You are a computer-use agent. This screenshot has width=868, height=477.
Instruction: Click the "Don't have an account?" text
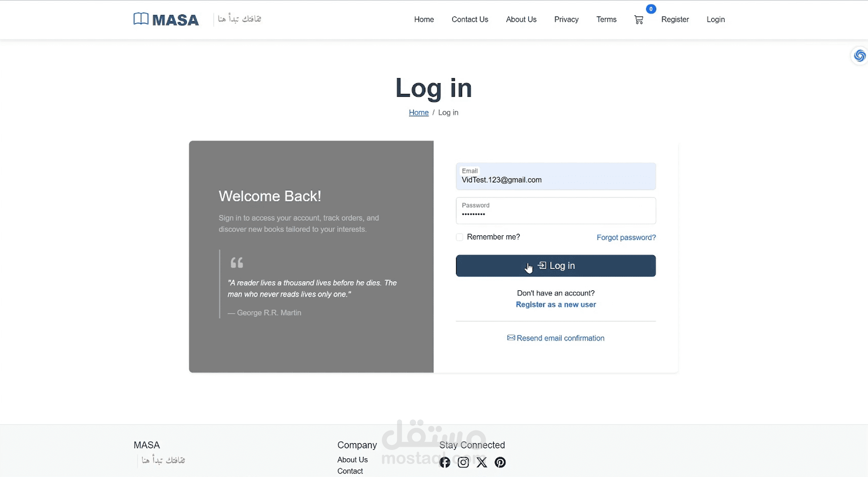[x=556, y=293]
